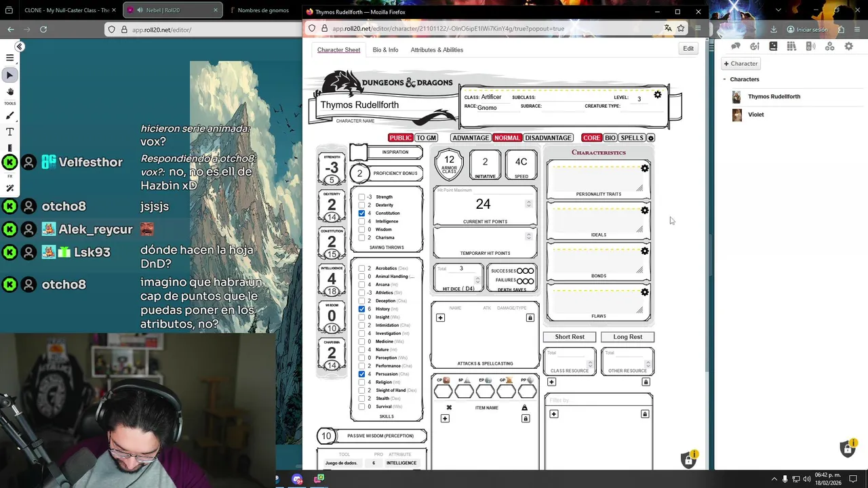This screenshot has width=868, height=488.
Task: Lock the inventory item list
Action: (x=525, y=419)
